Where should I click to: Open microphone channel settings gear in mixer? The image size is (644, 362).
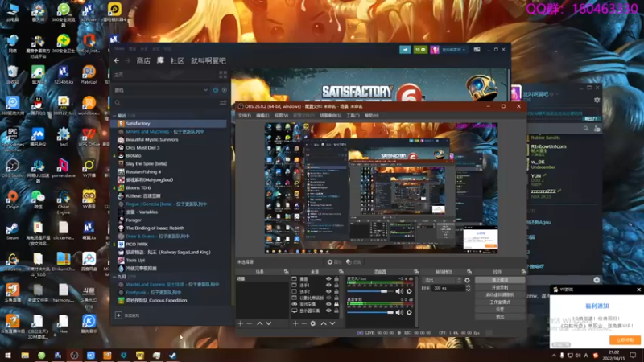coord(409,291)
